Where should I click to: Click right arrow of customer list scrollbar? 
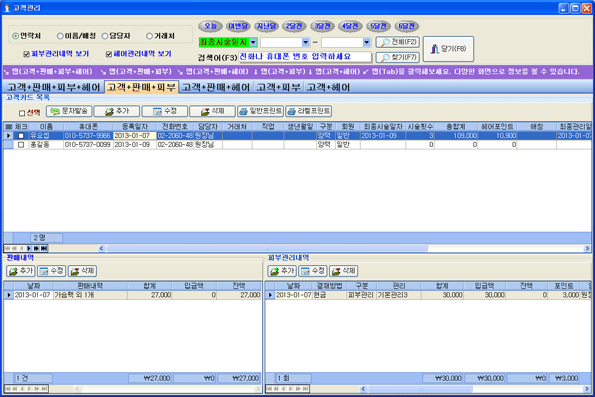pyautogui.click(x=587, y=248)
